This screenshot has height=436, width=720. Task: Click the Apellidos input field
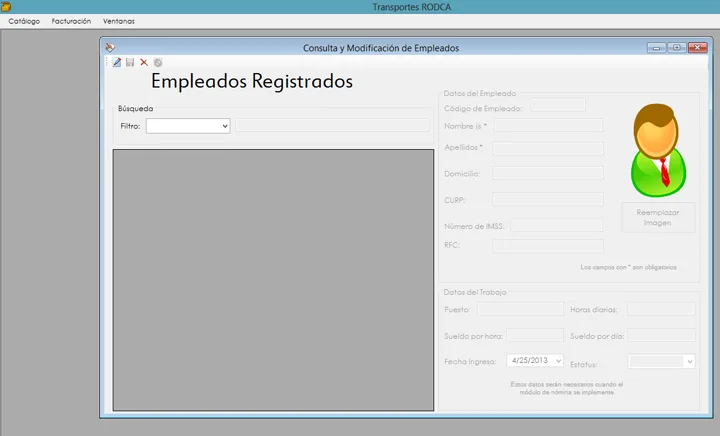pos(548,148)
